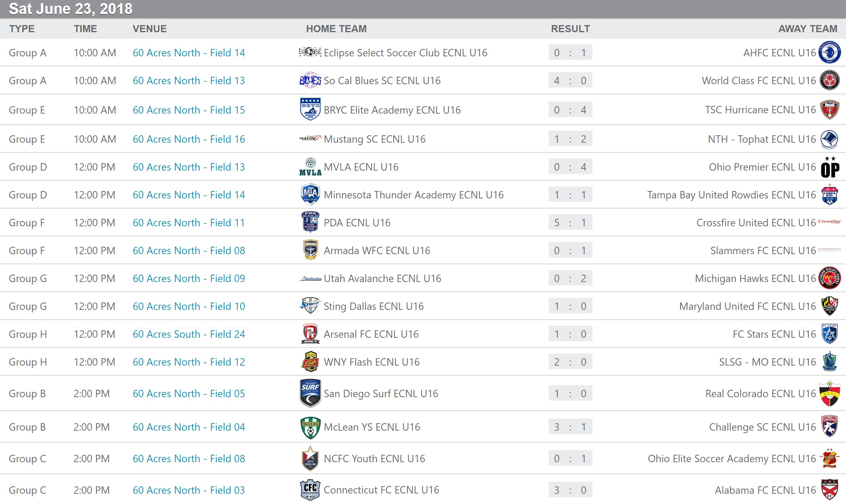The width and height of the screenshot is (846, 504).
Task: Open 60 Acres North - Field 03 link
Action: [189, 490]
